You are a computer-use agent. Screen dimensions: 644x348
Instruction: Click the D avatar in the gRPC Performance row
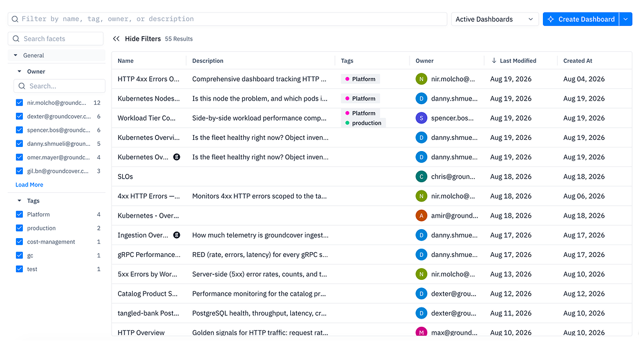[421, 255]
